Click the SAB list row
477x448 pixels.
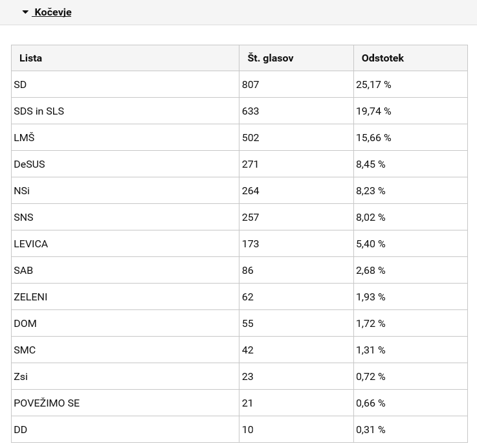239,270
